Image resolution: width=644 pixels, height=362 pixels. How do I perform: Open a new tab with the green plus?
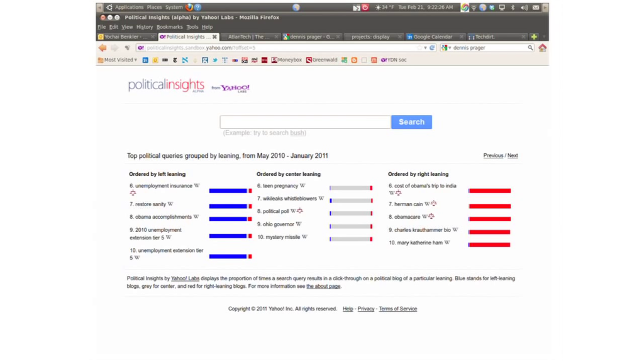534,37
